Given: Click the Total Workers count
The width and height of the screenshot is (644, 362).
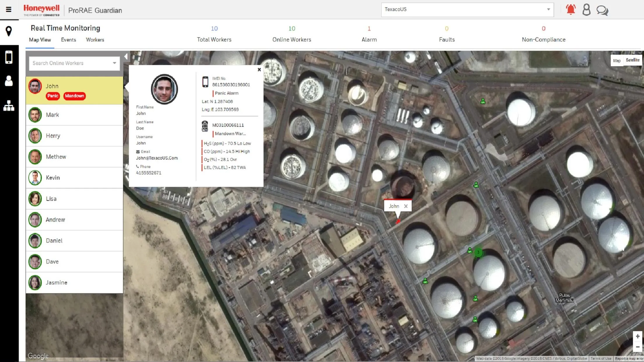Looking at the screenshot, I should pyautogui.click(x=214, y=29).
